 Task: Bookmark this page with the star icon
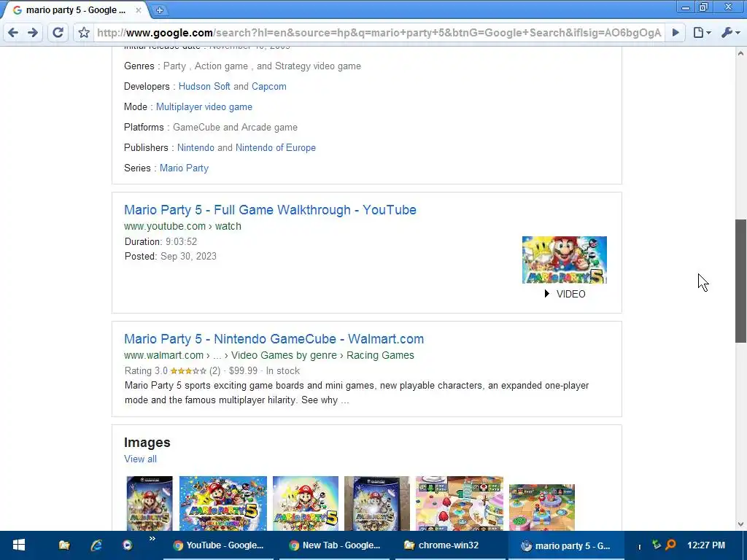click(x=85, y=32)
